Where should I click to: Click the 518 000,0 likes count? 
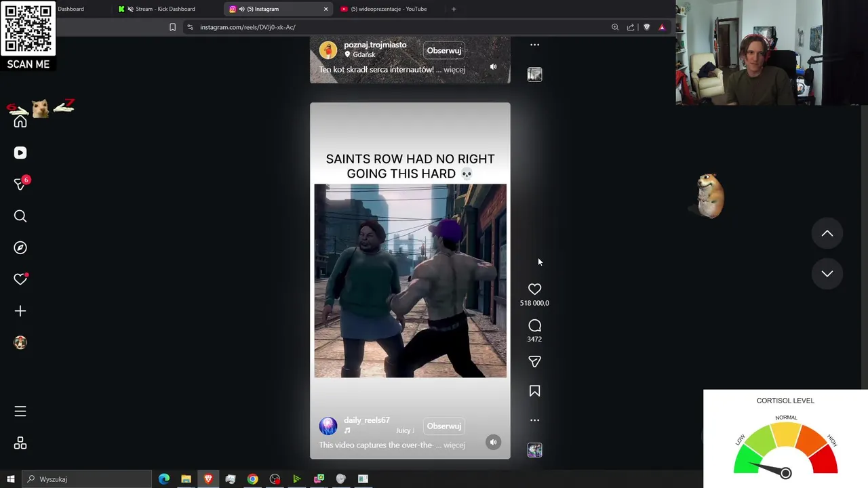tap(534, 303)
